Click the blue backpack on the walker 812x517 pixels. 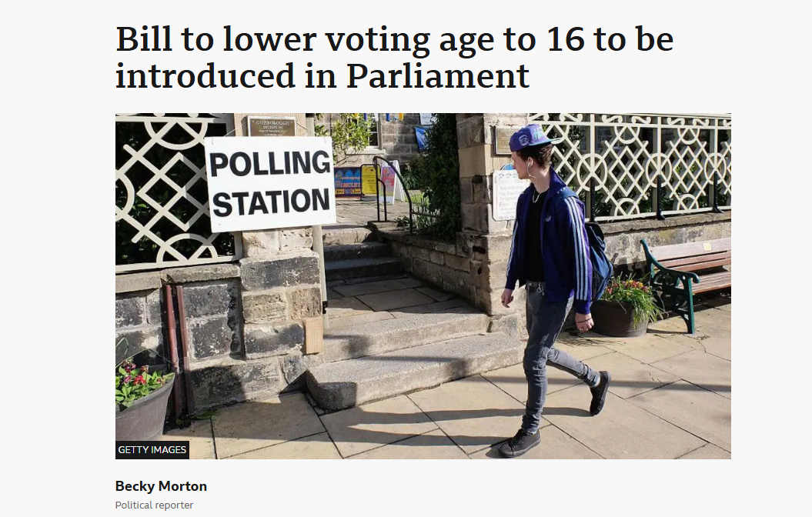coord(597,252)
